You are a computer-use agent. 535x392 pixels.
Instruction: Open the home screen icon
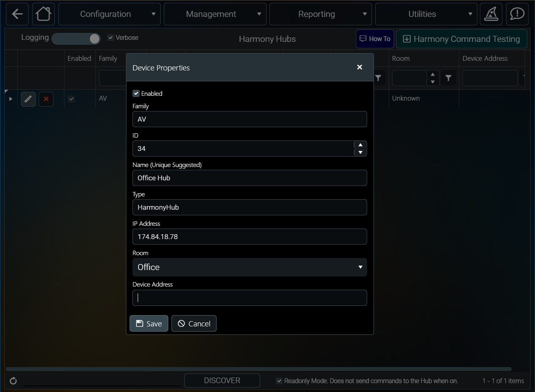pos(43,14)
